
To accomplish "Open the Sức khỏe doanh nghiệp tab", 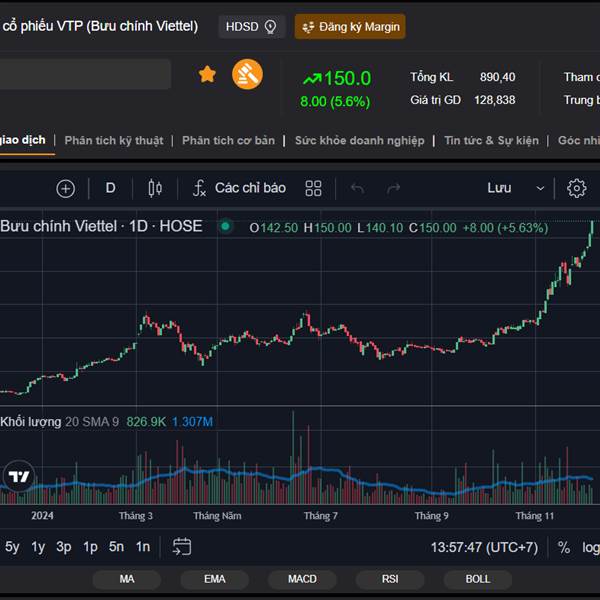I will 360,140.
